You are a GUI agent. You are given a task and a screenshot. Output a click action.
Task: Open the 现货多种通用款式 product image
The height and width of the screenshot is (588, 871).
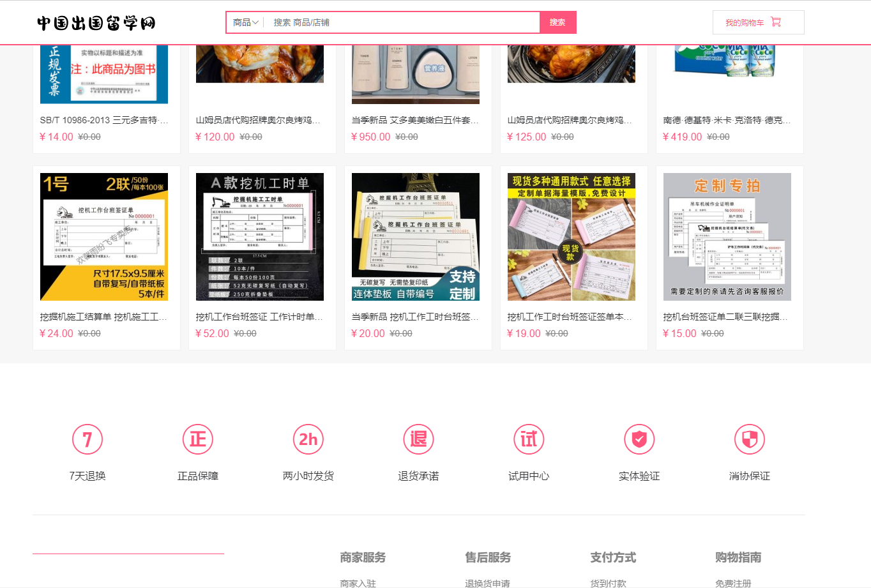(572, 237)
